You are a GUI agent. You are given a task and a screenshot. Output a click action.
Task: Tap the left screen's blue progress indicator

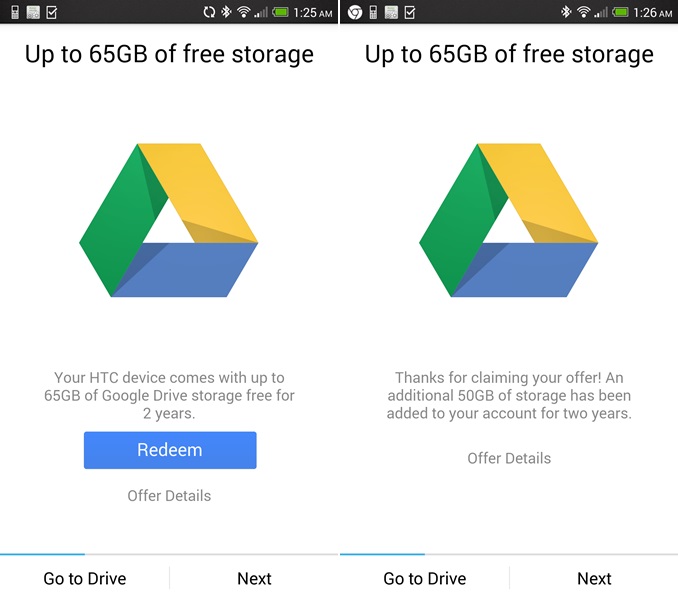[42, 554]
